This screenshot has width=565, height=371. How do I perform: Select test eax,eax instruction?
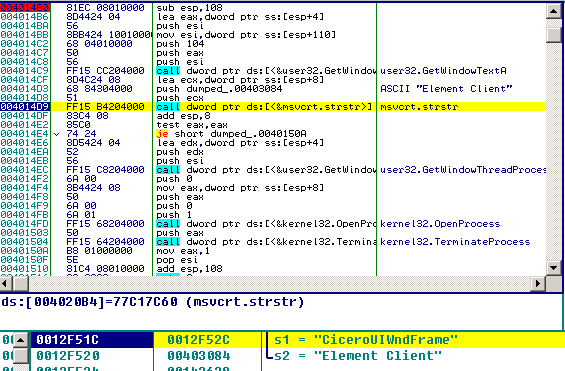tap(192, 125)
